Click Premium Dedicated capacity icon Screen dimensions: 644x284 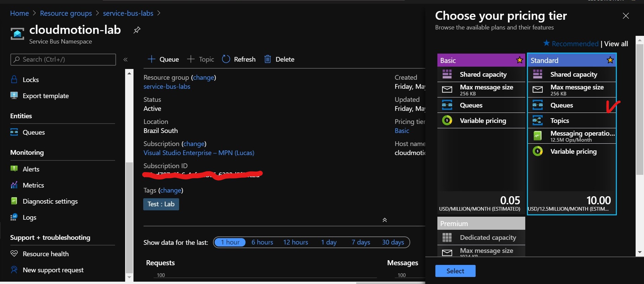point(447,237)
